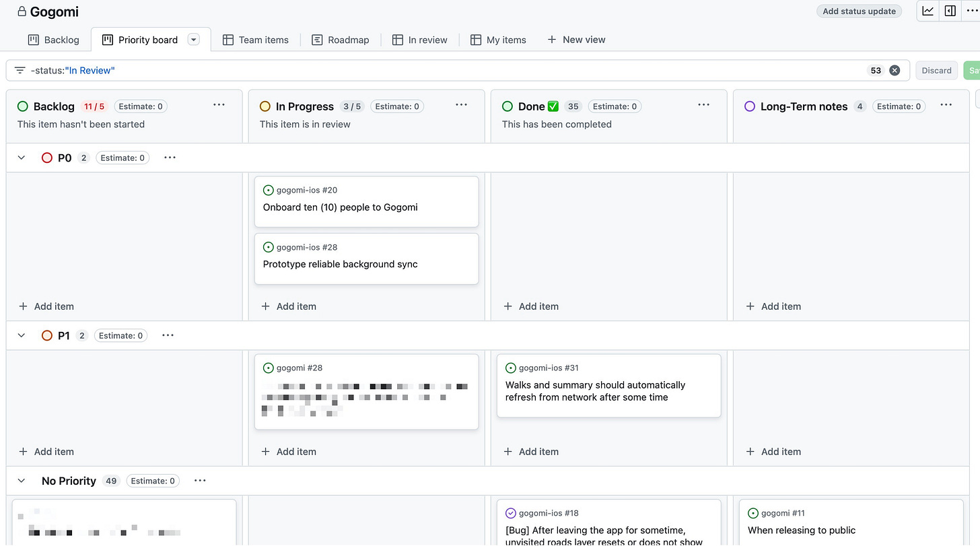
Task: Click the Long-Term notes status circle icon
Action: pos(750,106)
